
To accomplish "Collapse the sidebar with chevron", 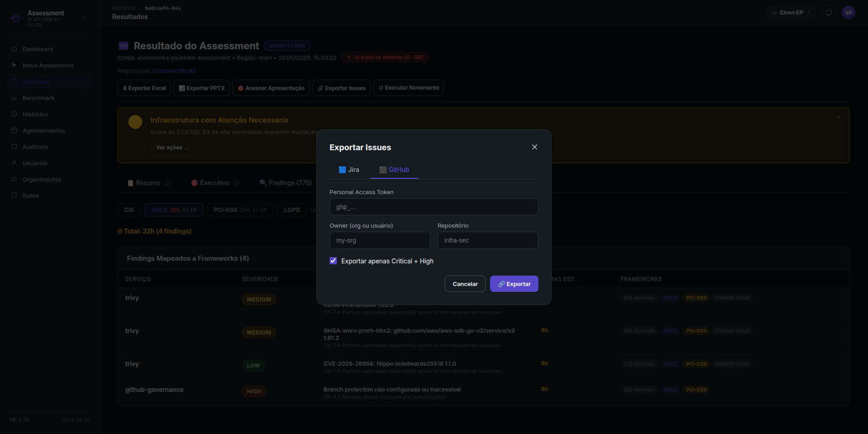I will tap(84, 19).
